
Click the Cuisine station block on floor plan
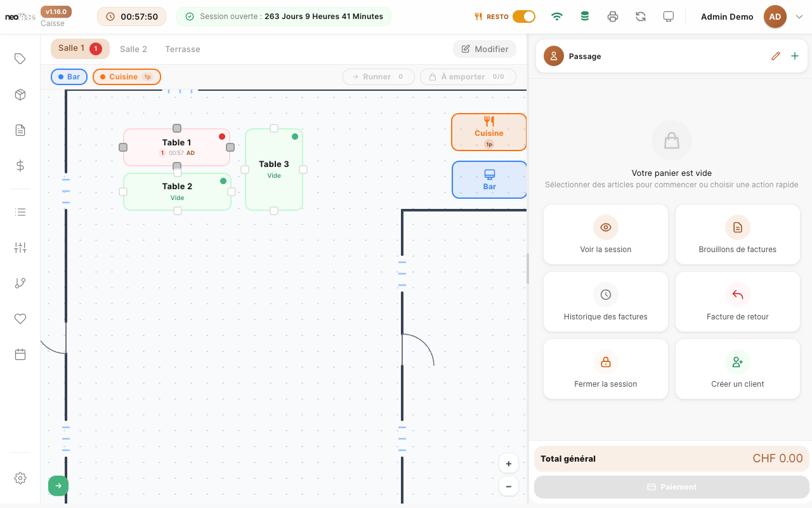pyautogui.click(x=489, y=132)
